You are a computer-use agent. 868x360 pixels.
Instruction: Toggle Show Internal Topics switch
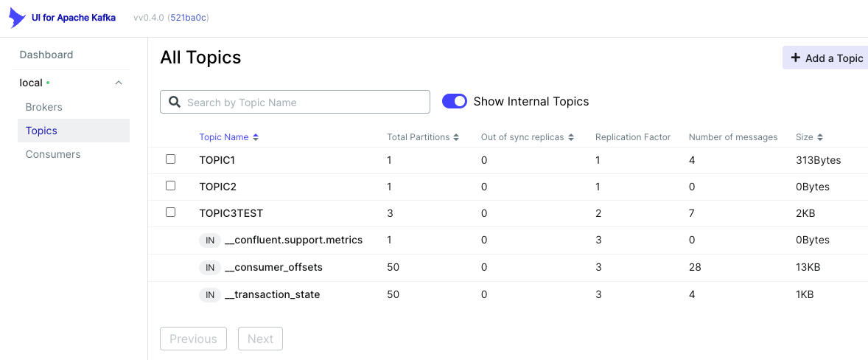455,101
